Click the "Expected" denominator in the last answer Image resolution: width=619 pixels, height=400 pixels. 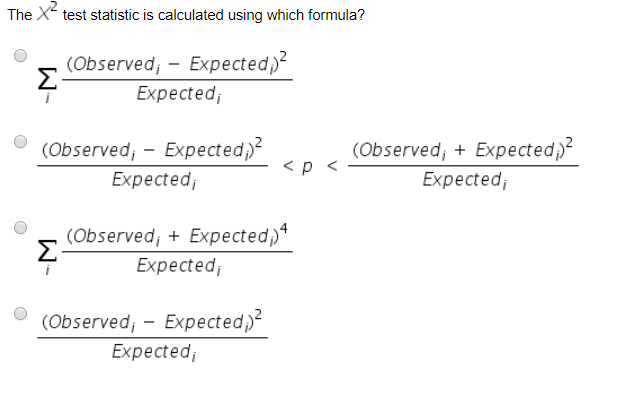pyautogui.click(x=153, y=351)
